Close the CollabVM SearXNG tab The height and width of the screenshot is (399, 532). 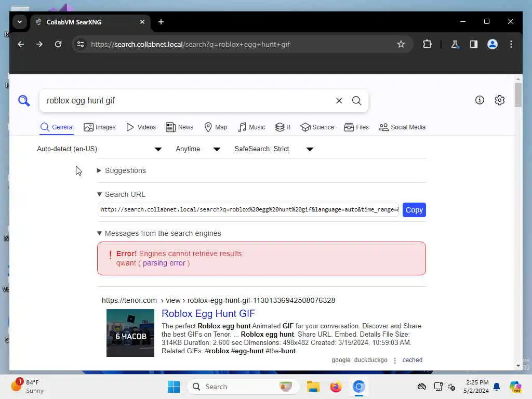(x=142, y=22)
